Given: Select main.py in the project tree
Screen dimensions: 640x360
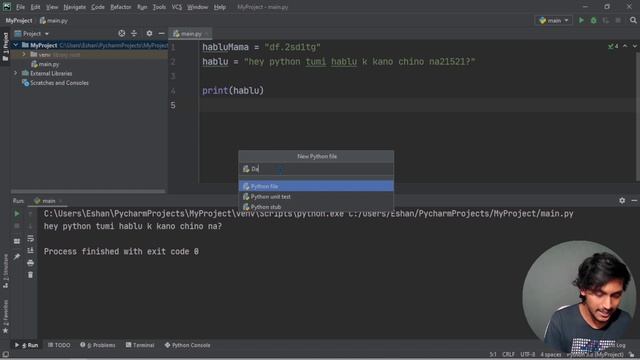Looking at the screenshot, I should (x=45, y=64).
